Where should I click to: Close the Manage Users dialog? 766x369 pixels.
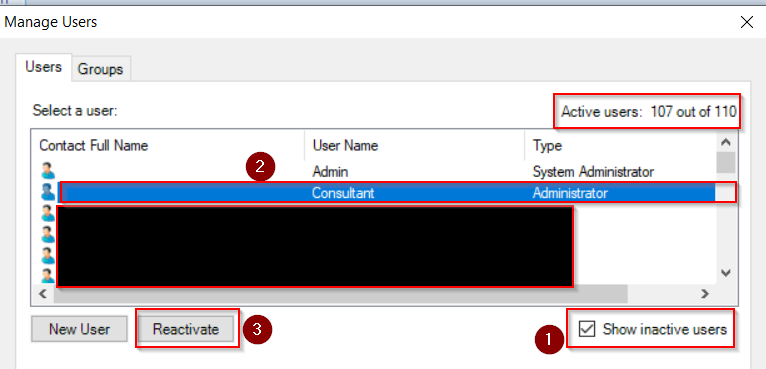[x=747, y=22]
